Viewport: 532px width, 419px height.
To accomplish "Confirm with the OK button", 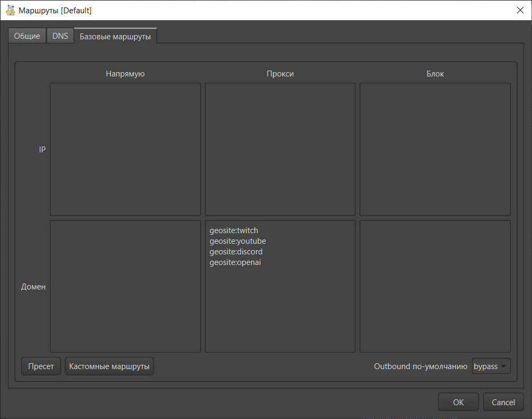I will pyautogui.click(x=458, y=403).
